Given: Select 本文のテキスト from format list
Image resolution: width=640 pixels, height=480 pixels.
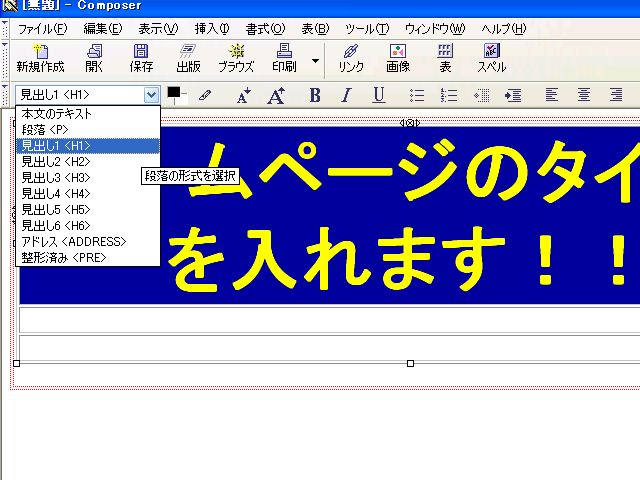Looking at the screenshot, I should pos(88,113).
